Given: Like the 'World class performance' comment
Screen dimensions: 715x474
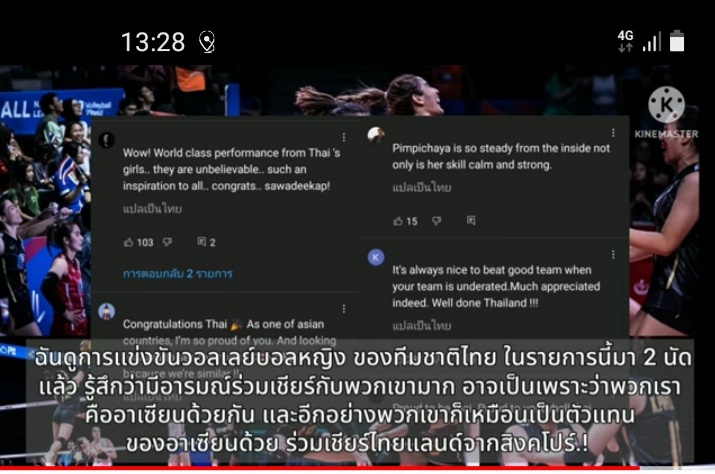Looking at the screenshot, I should click(x=129, y=242).
